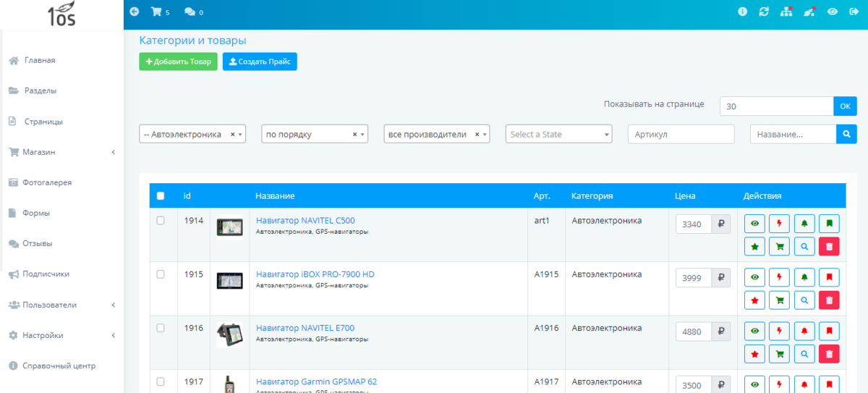Click bell icon for Navigator iBOX PRO-7900 HD

pos(804,277)
